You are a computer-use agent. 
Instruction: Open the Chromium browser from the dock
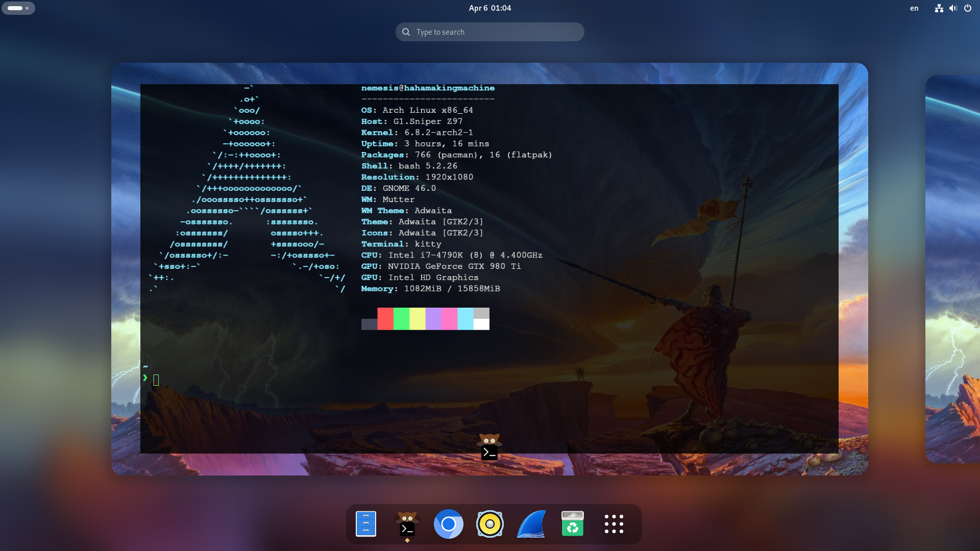click(x=449, y=524)
